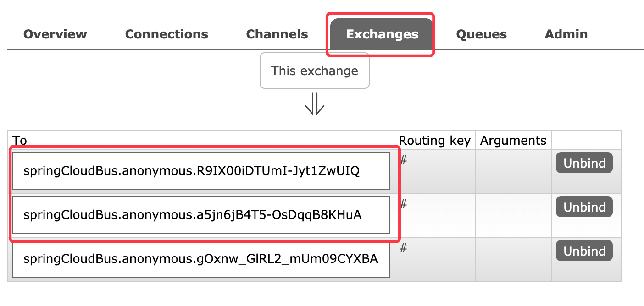Click the Routing key column header
This screenshot has height=306, width=644.
tap(434, 140)
